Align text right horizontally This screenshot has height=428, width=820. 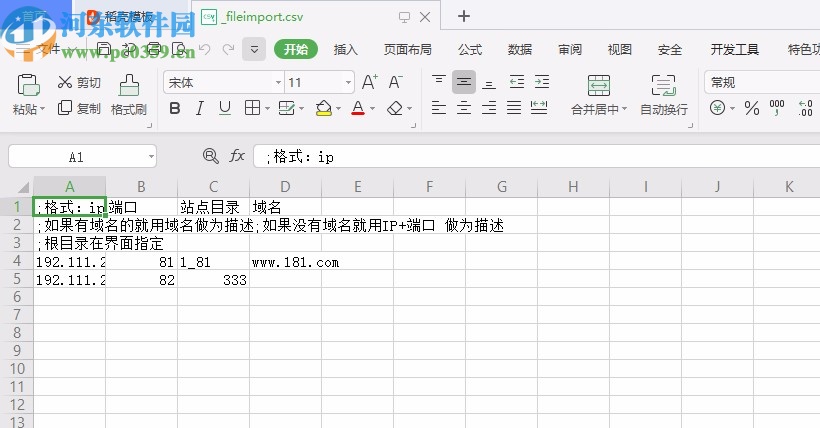(x=489, y=108)
